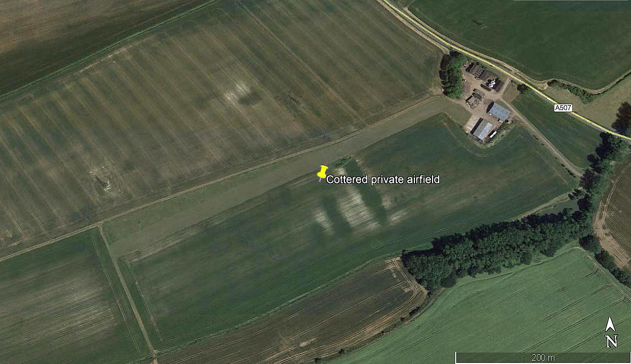Click the north arrow compass indicator
The width and height of the screenshot is (631, 364).
coord(611,332)
